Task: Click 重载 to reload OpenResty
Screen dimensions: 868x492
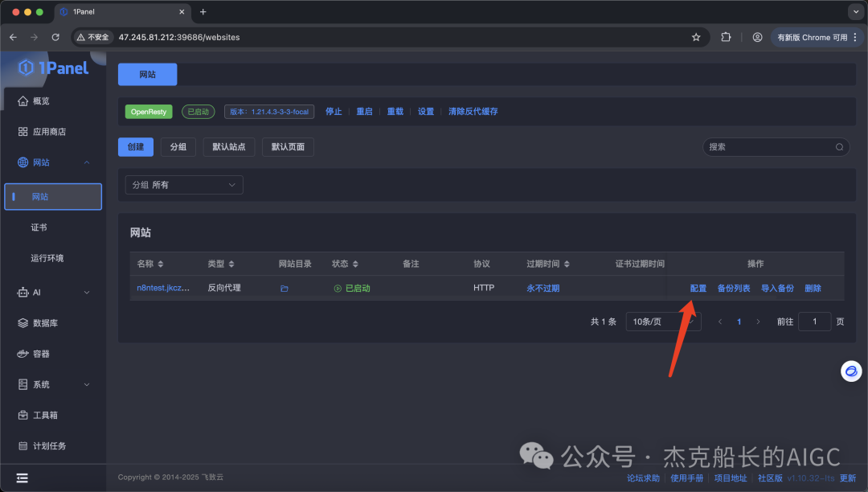Action: point(395,111)
